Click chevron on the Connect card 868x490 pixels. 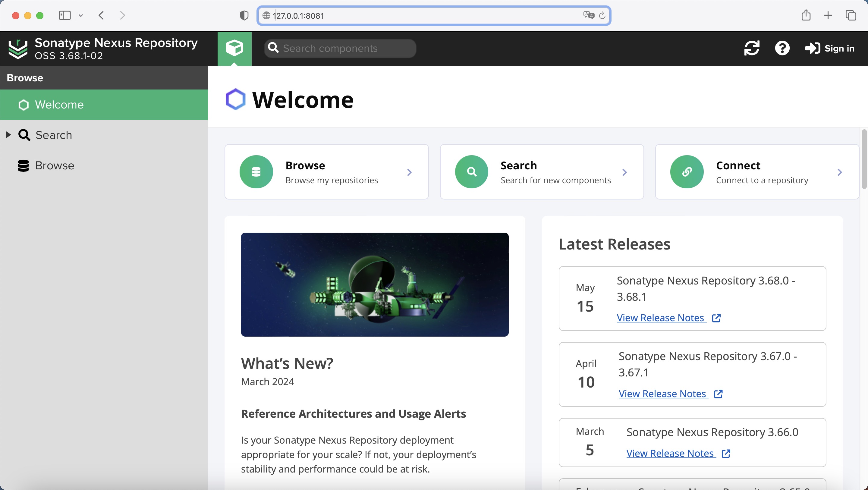click(840, 172)
